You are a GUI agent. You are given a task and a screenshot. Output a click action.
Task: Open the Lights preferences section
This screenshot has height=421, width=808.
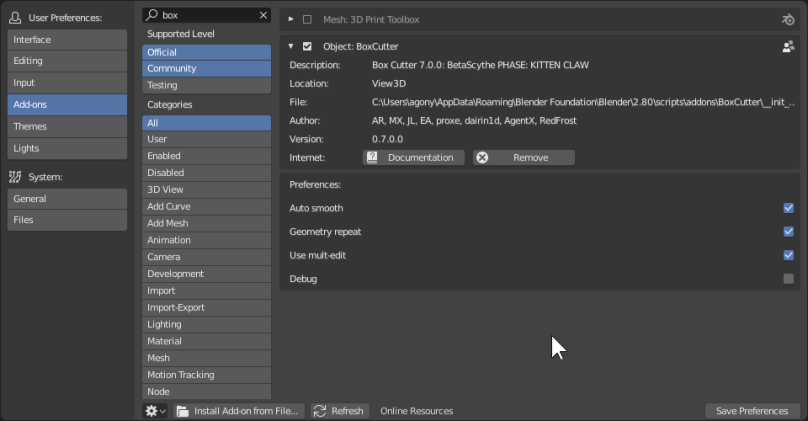coord(67,148)
